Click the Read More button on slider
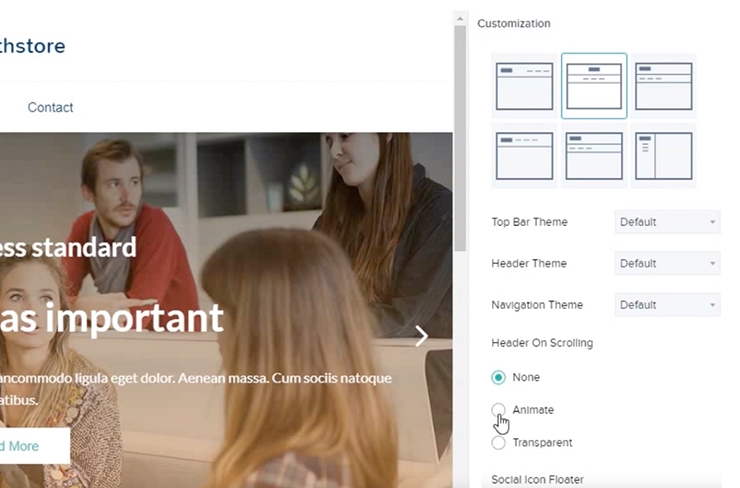The height and width of the screenshot is (488, 740). pyautogui.click(x=34, y=446)
